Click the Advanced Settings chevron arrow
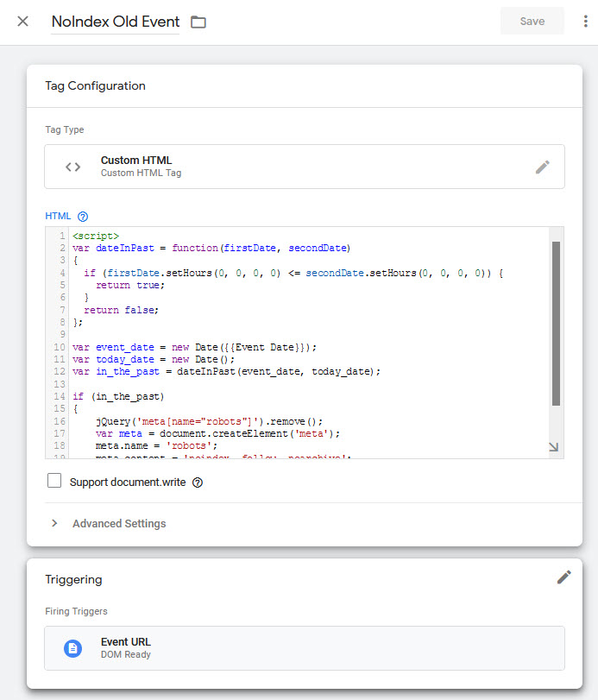This screenshot has width=598, height=700. click(x=54, y=523)
